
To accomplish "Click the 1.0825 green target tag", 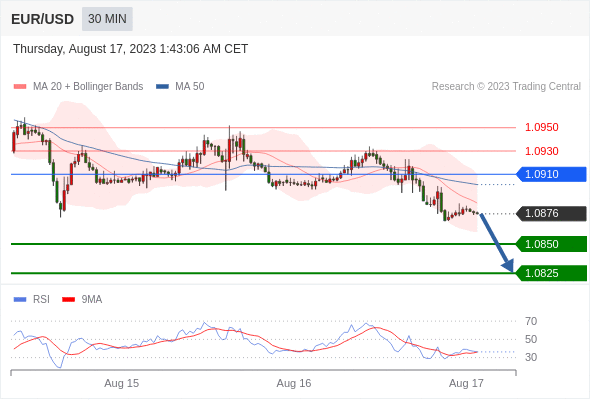I will click(551, 273).
